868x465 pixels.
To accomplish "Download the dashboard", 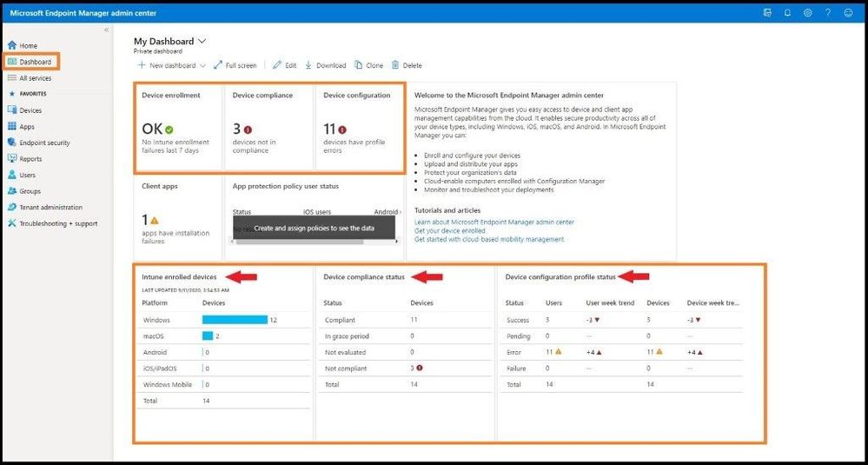I will click(x=326, y=65).
